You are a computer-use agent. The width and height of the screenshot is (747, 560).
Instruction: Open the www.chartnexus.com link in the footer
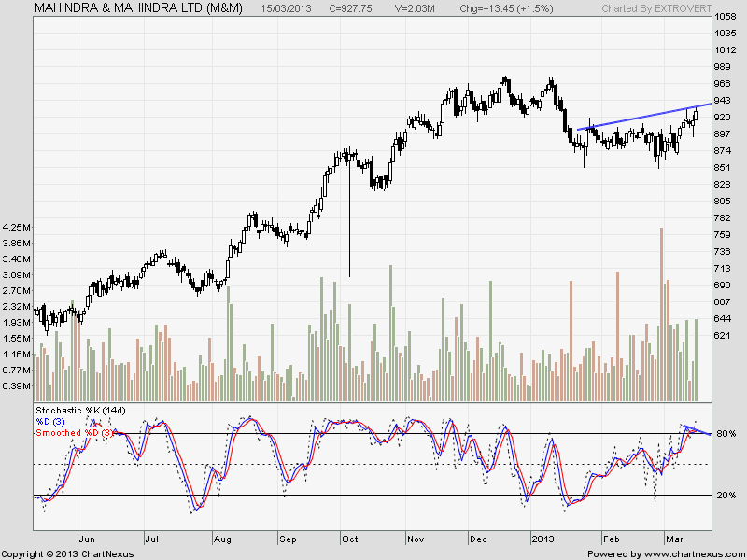pos(693,554)
